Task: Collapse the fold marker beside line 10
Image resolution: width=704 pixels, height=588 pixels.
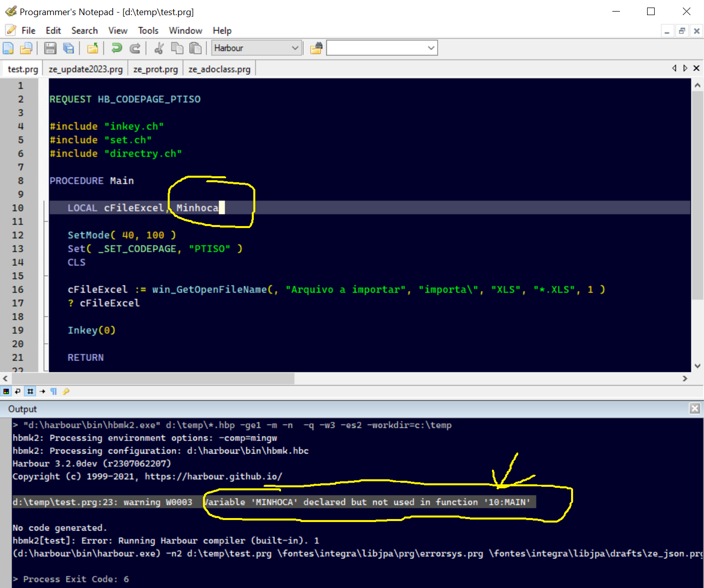Action: (46, 207)
